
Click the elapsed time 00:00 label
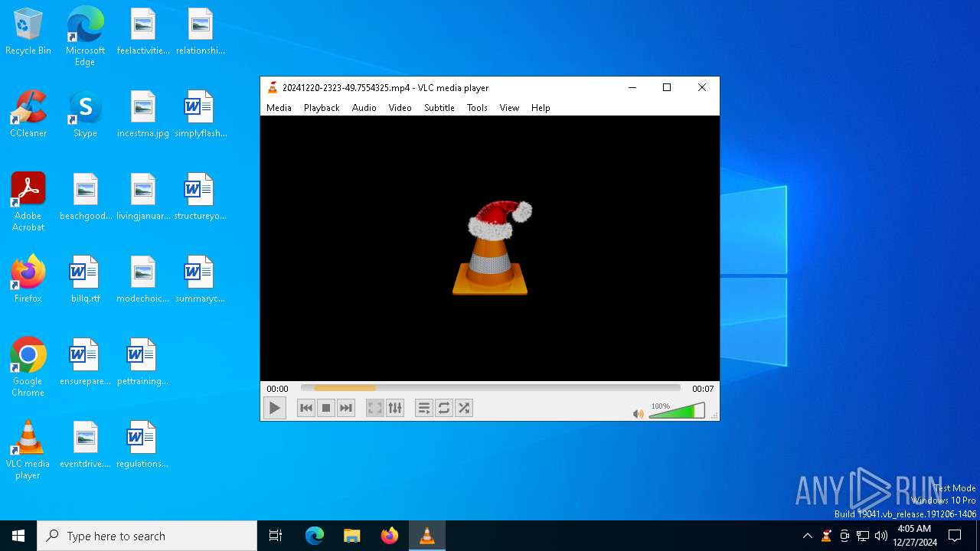coord(277,389)
